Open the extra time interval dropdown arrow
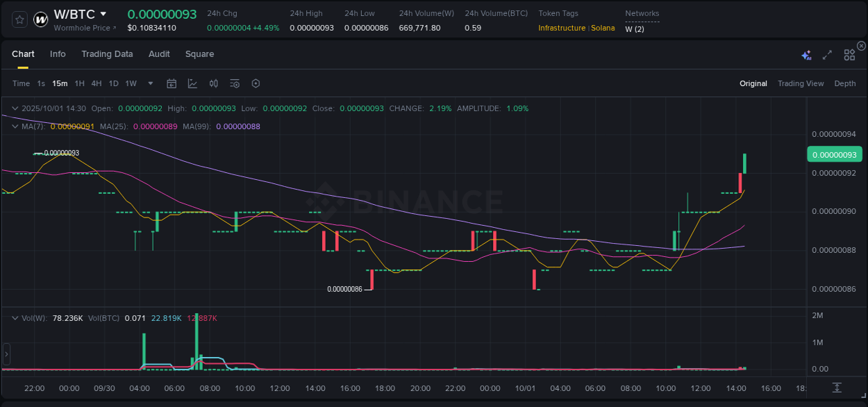This screenshot has height=407, width=868. click(x=150, y=83)
